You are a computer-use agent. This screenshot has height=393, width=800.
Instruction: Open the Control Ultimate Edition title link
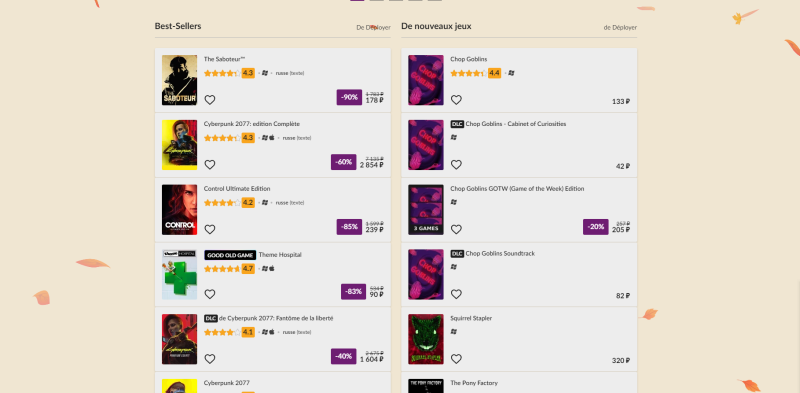pyautogui.click(x=237, y=189)
